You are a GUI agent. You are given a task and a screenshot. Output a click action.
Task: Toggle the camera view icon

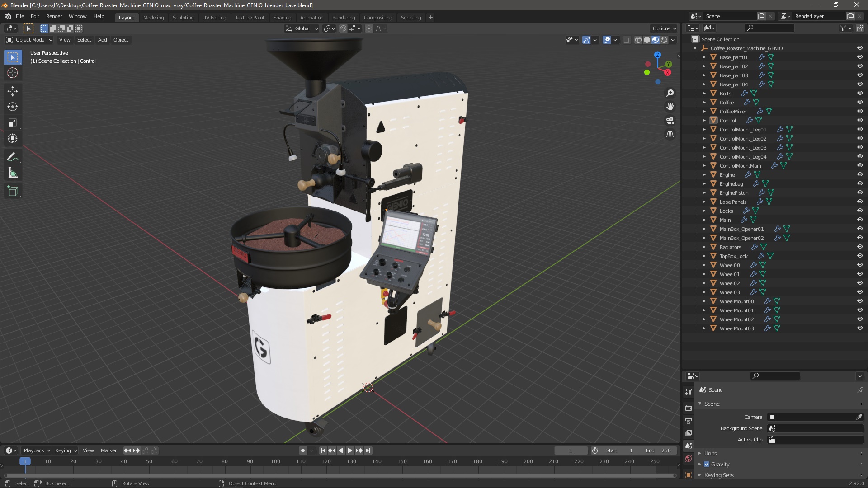(670, 121)
